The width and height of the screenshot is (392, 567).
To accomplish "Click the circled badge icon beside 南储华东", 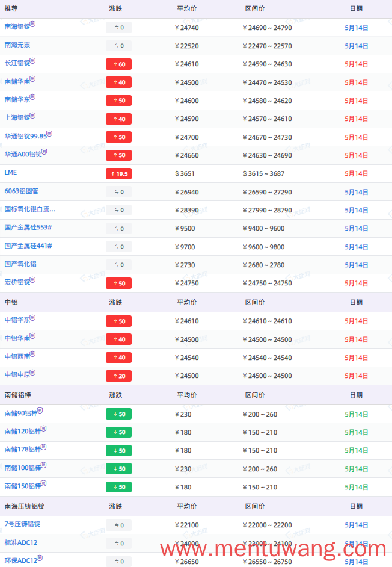I will [33, 96].
